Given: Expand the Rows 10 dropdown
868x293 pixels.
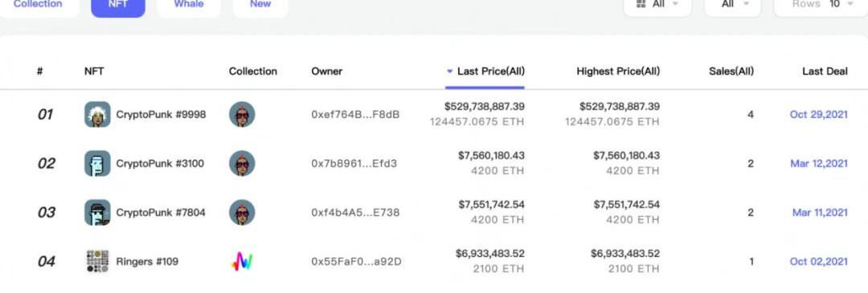Looking at the screenshot, I should (x=821, y=6).
